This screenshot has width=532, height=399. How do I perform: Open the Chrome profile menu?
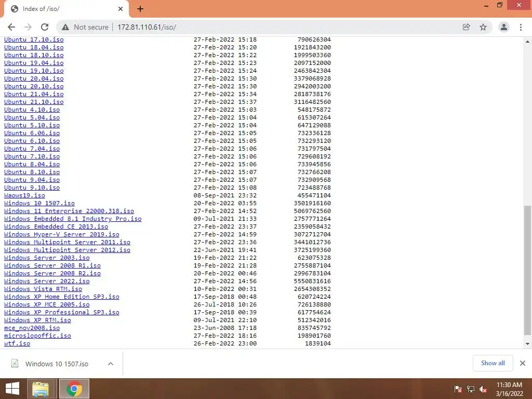[x=504, y=27]
